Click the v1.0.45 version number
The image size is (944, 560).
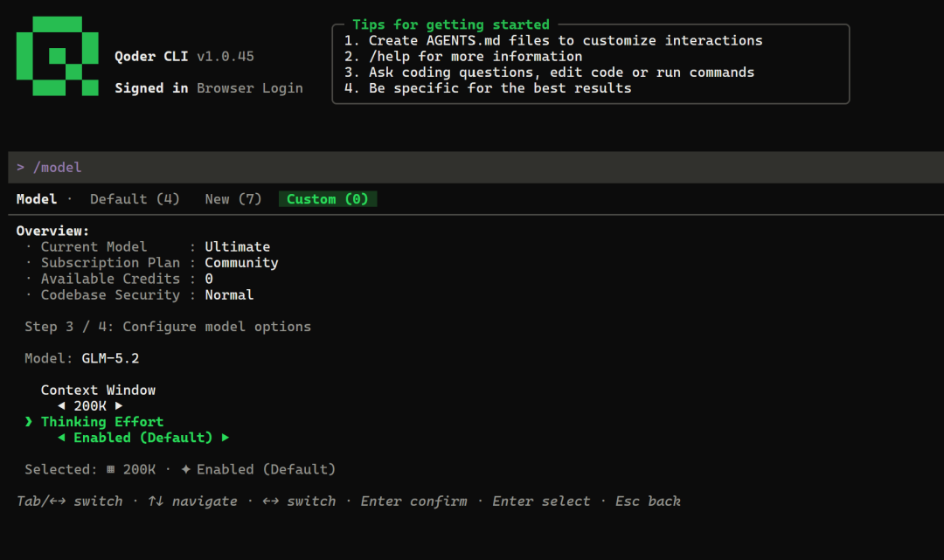pos(226,57)
